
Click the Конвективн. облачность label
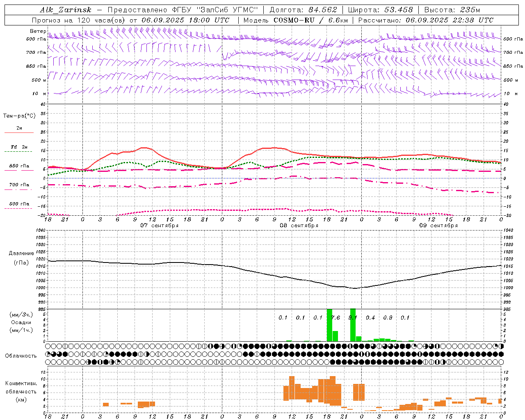pos(21,388)
